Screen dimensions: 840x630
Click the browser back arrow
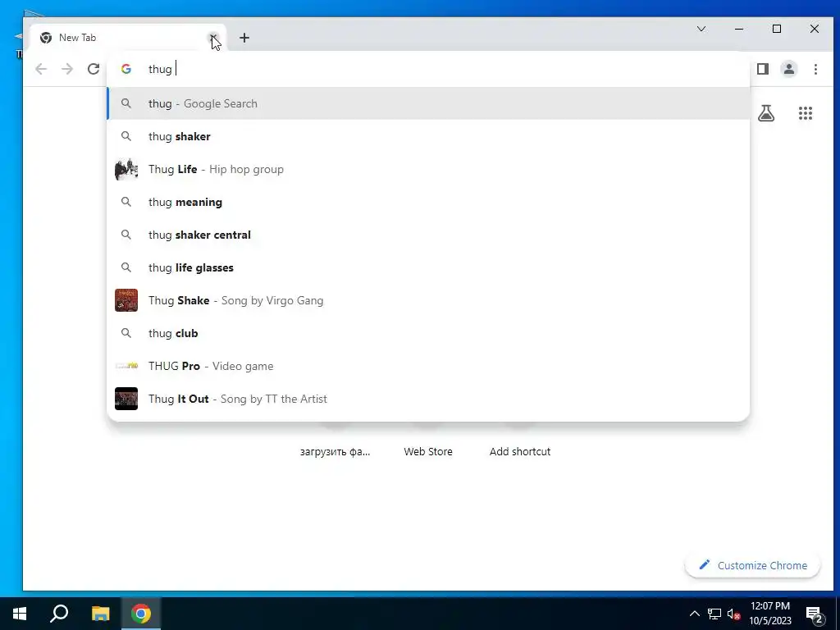point(41,69)
